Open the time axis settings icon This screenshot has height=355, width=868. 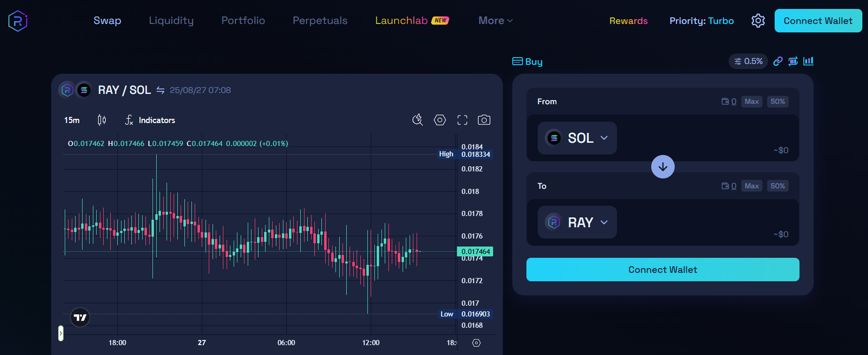pyautogui.click(x=476, y=343)
